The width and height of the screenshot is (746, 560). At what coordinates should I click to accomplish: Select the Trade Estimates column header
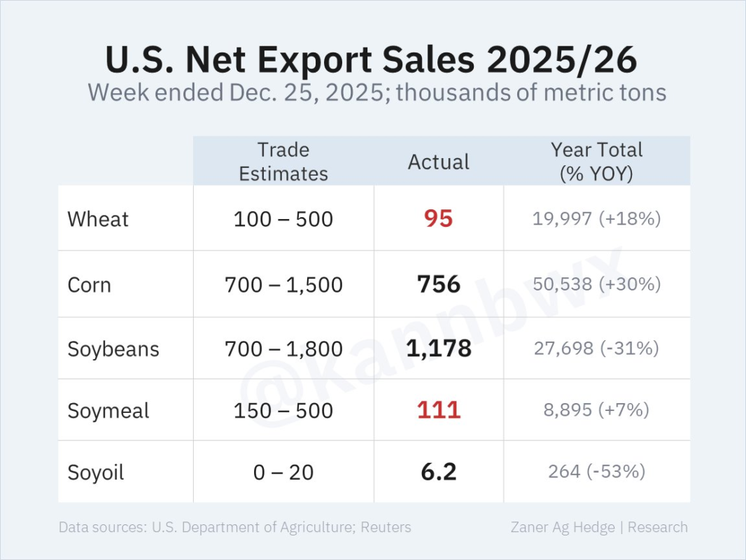pos(283,162)
